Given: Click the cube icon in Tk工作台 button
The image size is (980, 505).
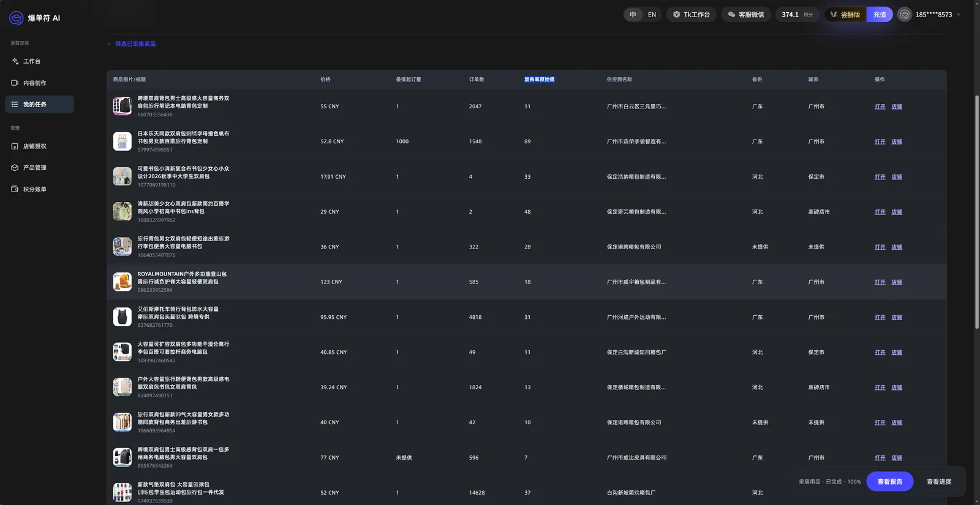Looking at the screenshot, I should tap(676, 15).
